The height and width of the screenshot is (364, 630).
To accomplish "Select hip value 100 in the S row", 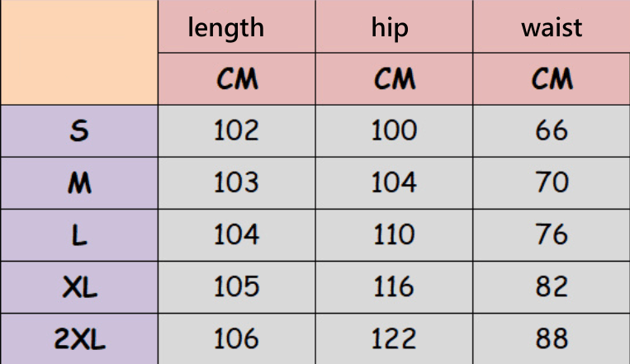I will [394, 130].
